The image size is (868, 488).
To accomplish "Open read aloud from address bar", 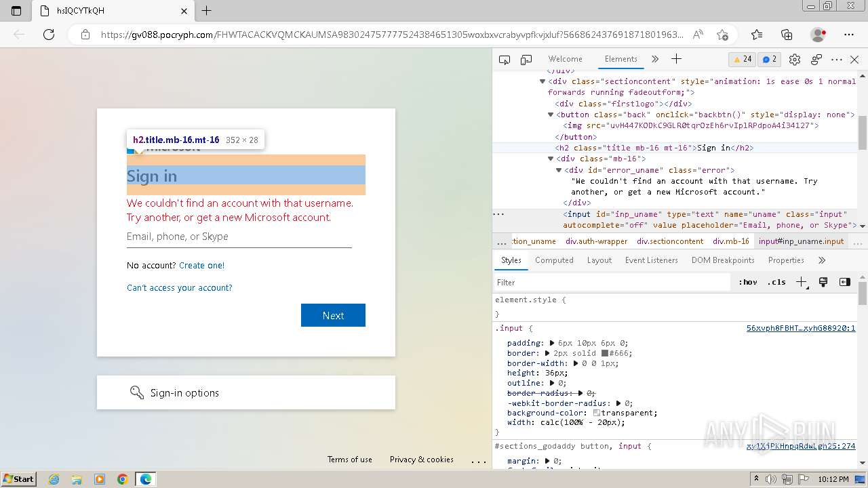I will point(698,35).
